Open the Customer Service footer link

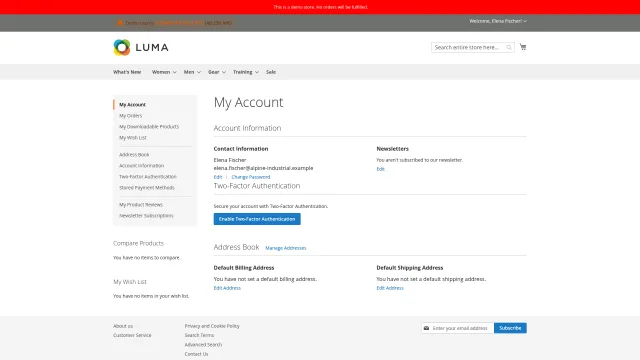[x=132, y=335]
